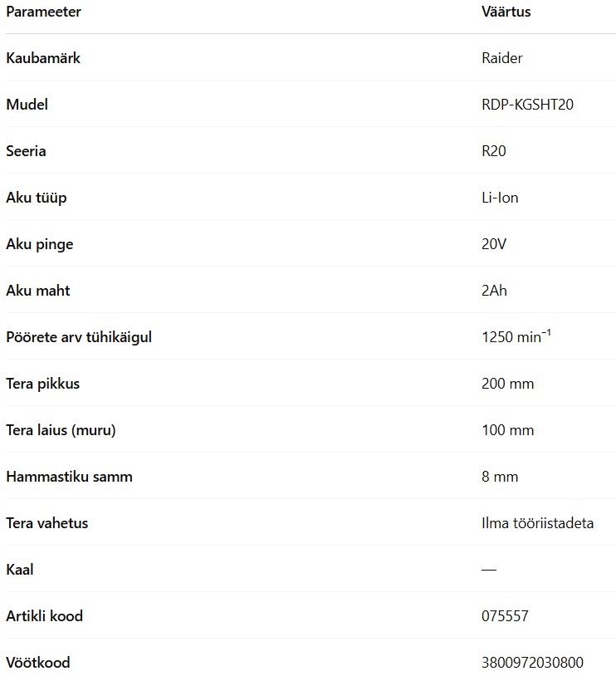Click the Hammastiku samm label

69,477
